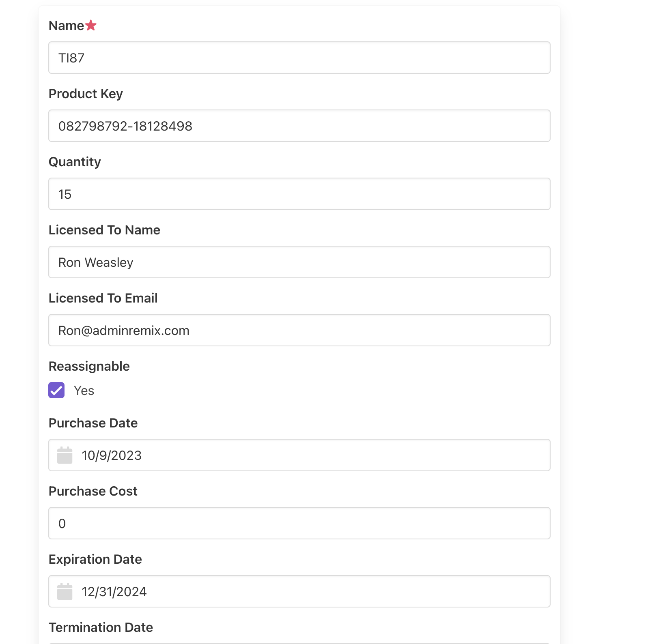
Task: Click the Quantity label heading
Action: coord(75,162)
